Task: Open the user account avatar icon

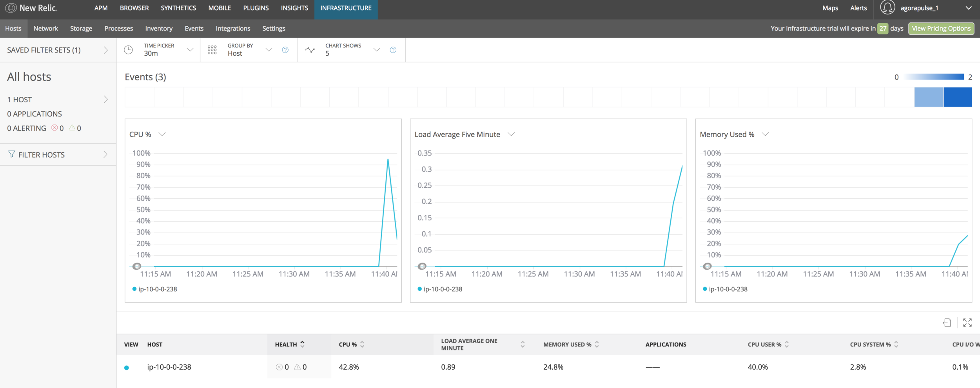Action: point(887,8)
